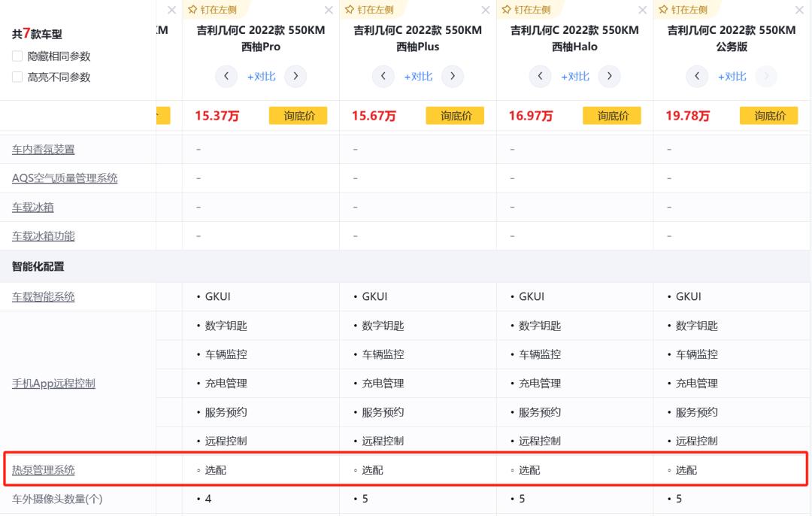Click left arrow under 公务版 model

click(x=697, y=76)
